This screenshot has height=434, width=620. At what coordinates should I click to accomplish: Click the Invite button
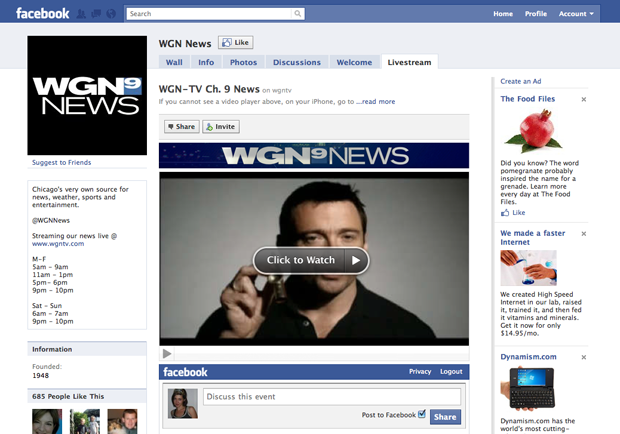[x=221, y=126]
